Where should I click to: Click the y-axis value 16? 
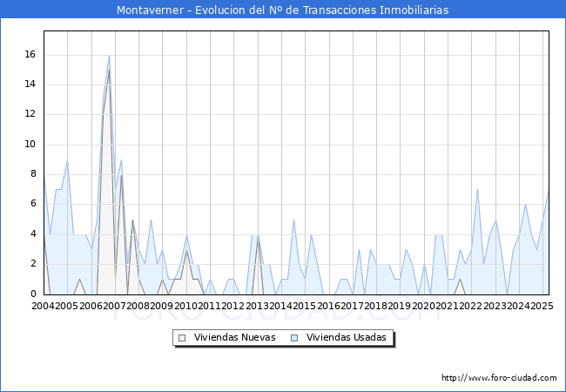click(30, 55)
